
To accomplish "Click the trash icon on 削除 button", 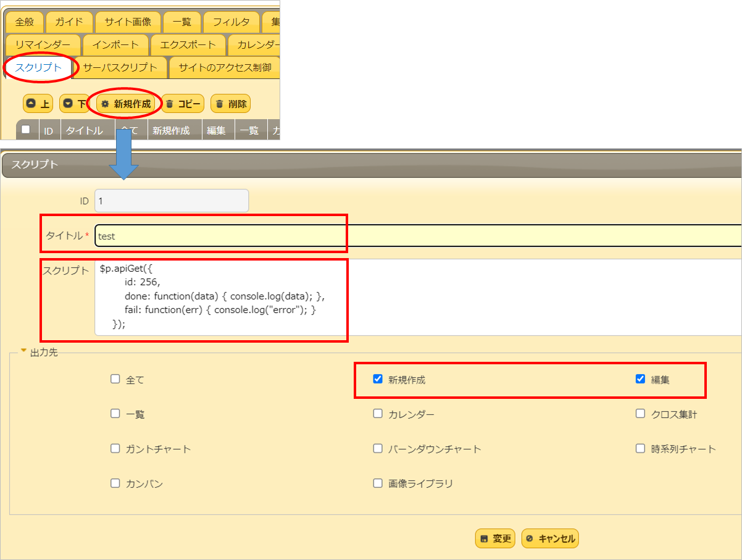I will pos(219,103).
